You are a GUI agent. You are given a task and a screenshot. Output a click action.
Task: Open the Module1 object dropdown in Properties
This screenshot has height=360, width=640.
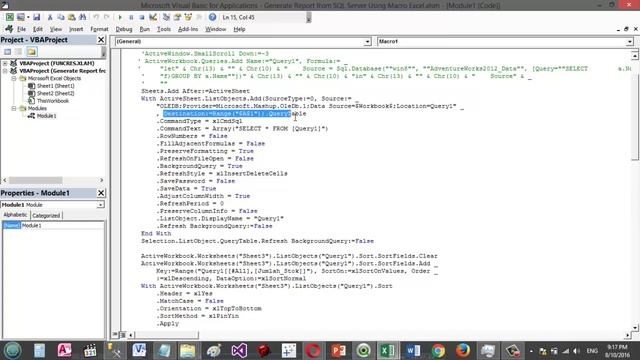coord(100,204)
